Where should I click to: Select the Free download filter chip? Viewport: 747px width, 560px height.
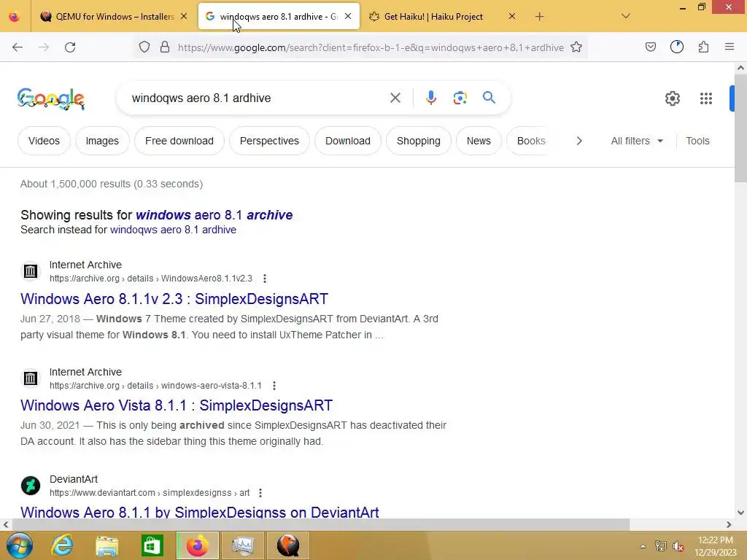pyautogui.click(x=179, y=141)
